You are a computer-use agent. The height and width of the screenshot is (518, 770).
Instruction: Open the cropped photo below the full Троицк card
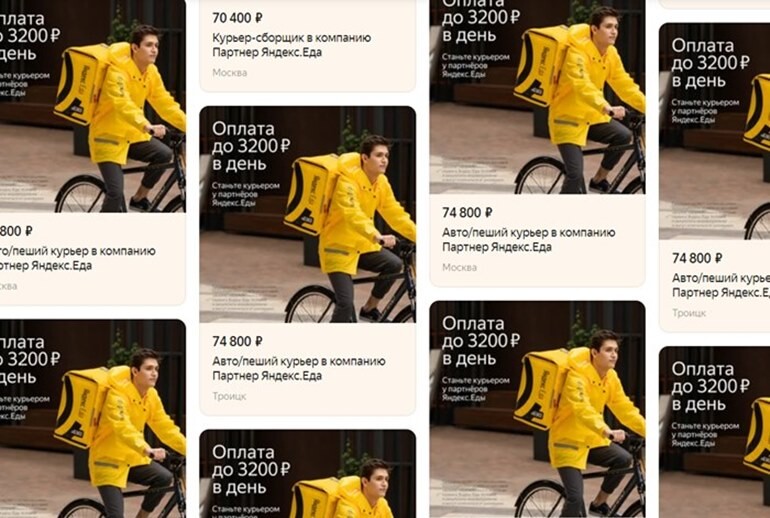click(307, 474)
